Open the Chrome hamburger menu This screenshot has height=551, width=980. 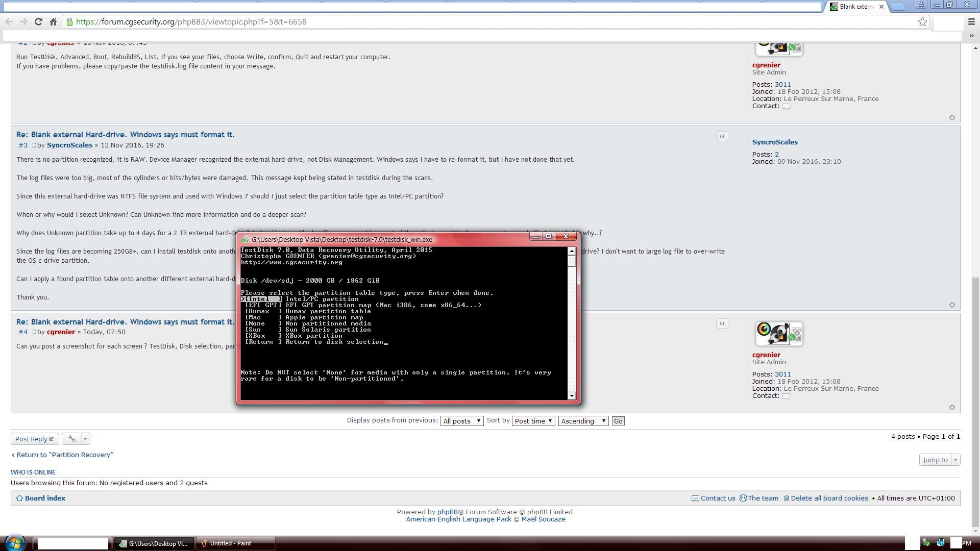(971, 21)
